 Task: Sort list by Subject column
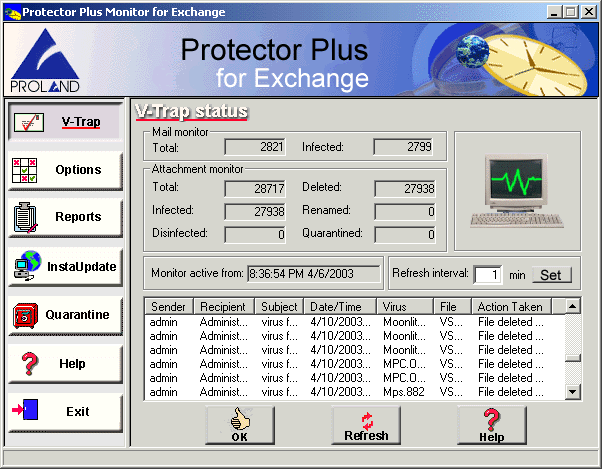279,307
